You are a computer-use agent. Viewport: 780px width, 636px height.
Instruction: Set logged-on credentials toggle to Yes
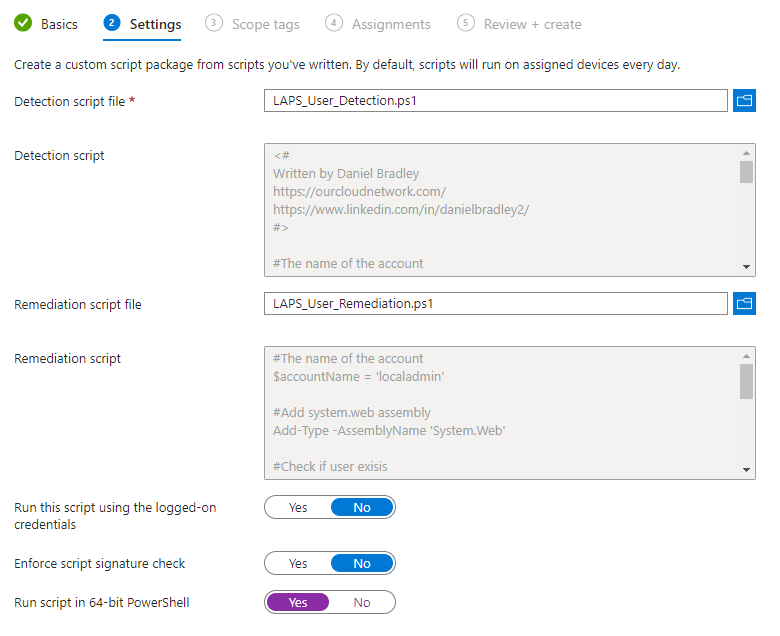point(298,507)
